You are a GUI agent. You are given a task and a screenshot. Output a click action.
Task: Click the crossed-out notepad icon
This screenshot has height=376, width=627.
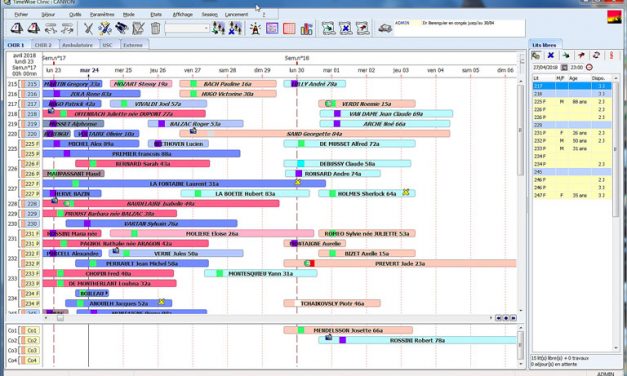[138, 28]
